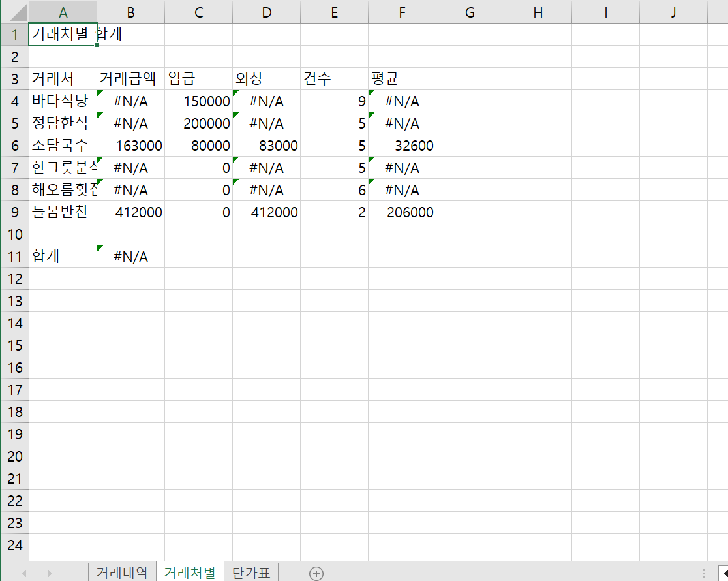Viewport: 728px width, 581px height.
Task: Click the 정담한식 cell
Action: pyautogui.click(x=63, y=123)
